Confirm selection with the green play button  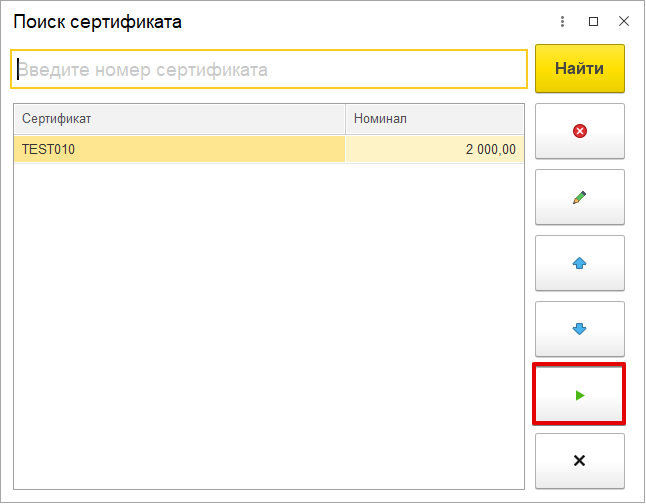[580, 395]
